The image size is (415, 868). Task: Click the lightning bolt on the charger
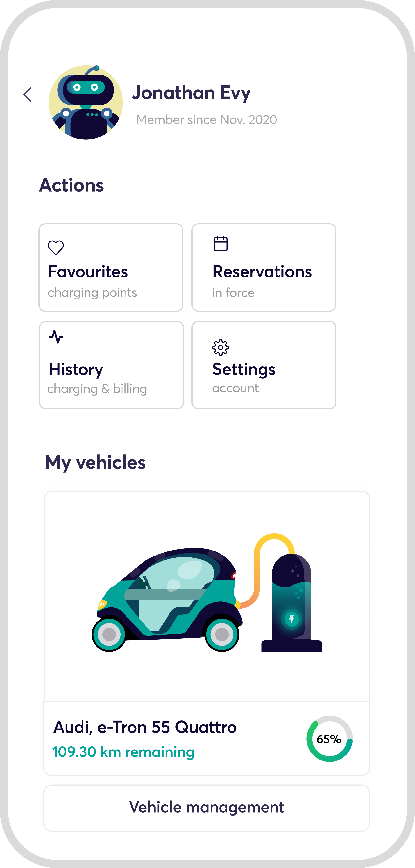(292, 619)
